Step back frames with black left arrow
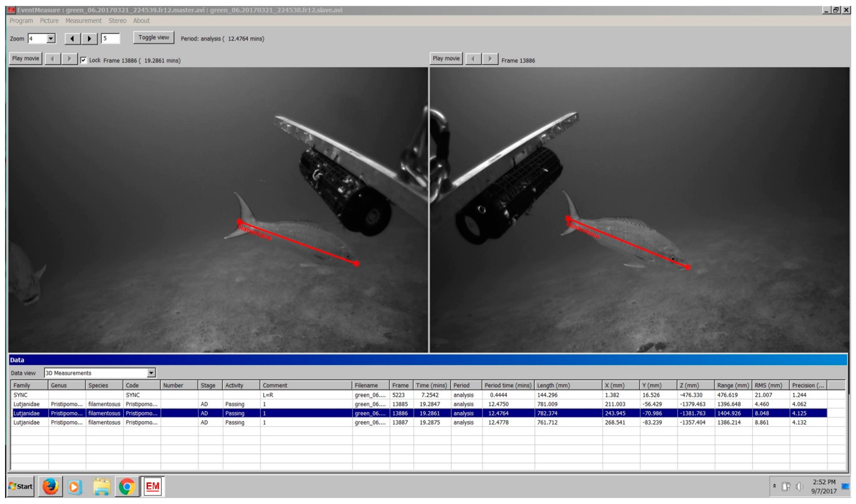The image size is (856, 504). point(72,38)
